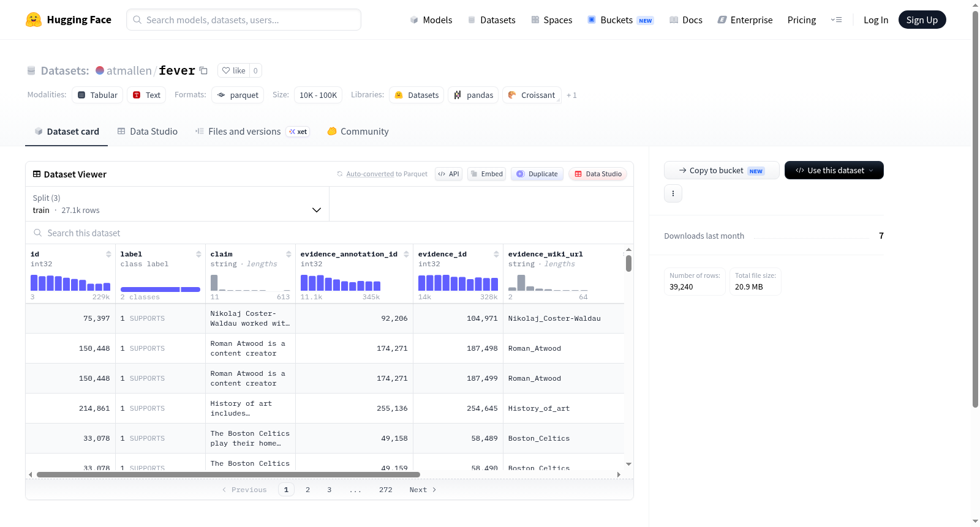This screenshot has height=527, width=980.
Task: Click the id column histogram
Action: [70, 283]
